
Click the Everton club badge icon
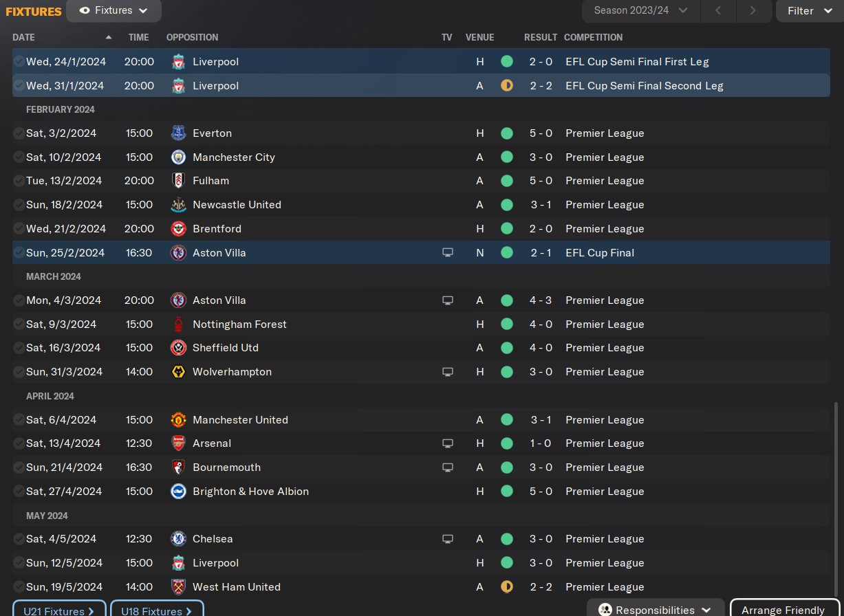pos(178,133)
